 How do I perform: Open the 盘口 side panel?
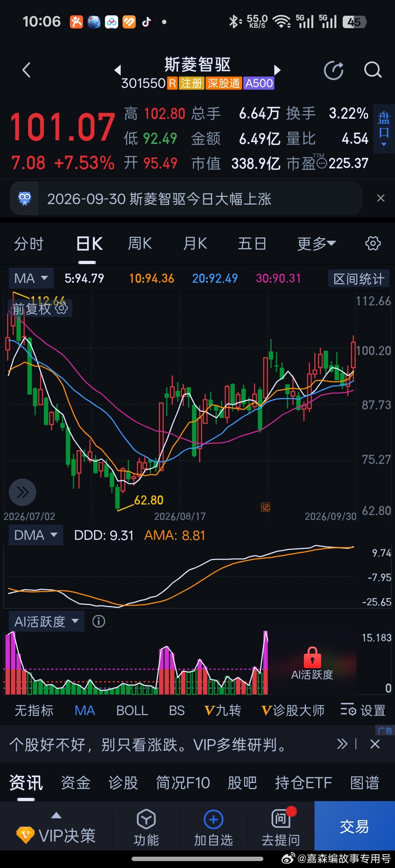click(384, 129)
